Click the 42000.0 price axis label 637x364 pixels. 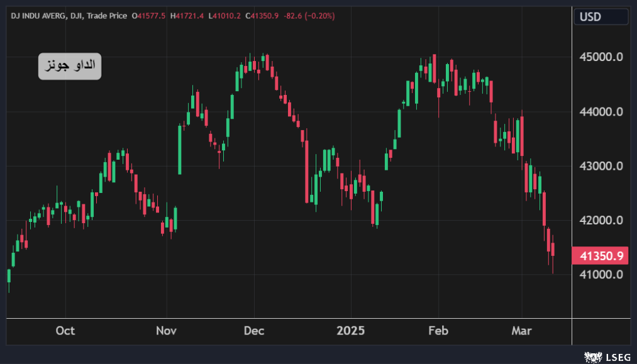click(601, 220)
